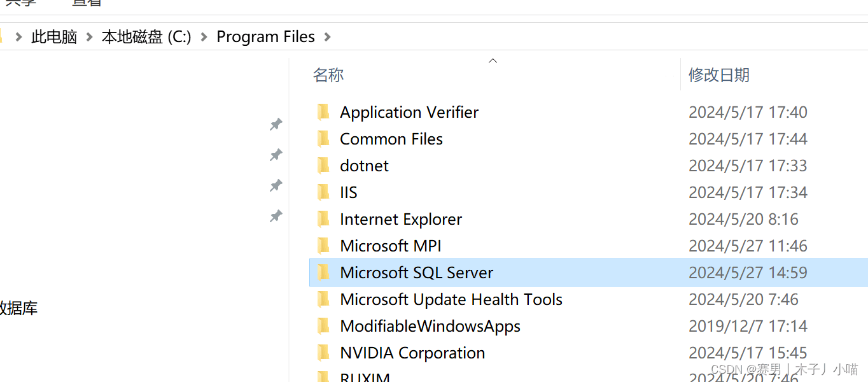868x382 pixels.
Task: Click the topmost pin icon in navigation pane
Action: coord(276,124)
